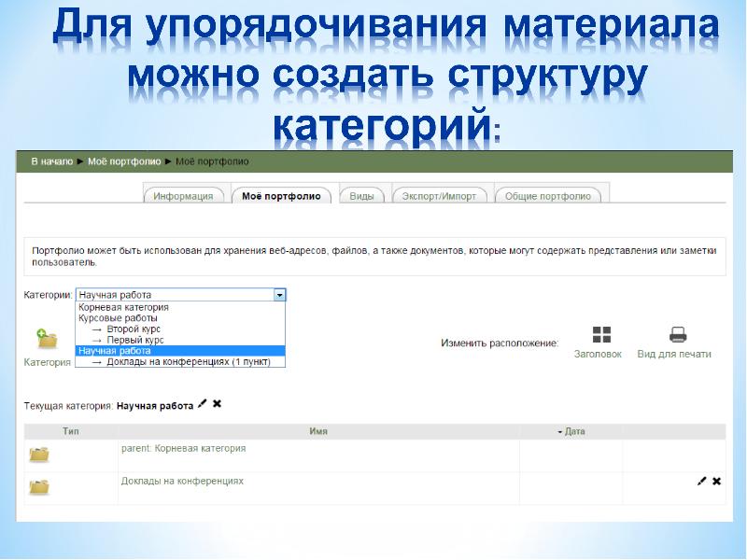Click the add category folder icon

click(47, 340)
